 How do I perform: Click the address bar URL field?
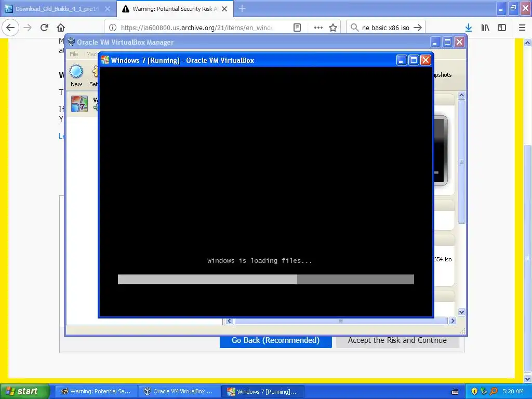pyautogui.click(x=197, y=28)
